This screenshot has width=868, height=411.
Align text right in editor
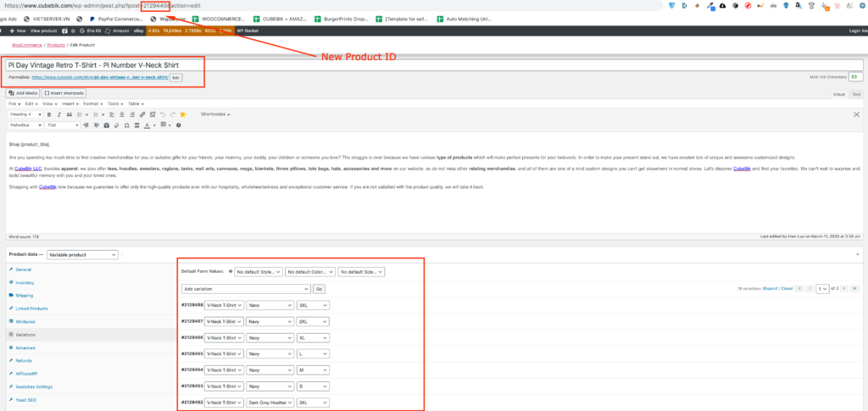(x=131, y=114)
